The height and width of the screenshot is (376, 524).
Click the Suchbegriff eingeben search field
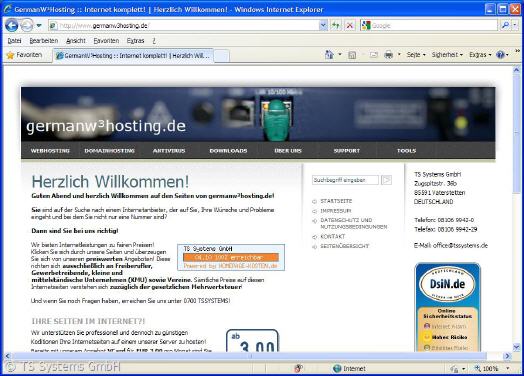(345, 180)
